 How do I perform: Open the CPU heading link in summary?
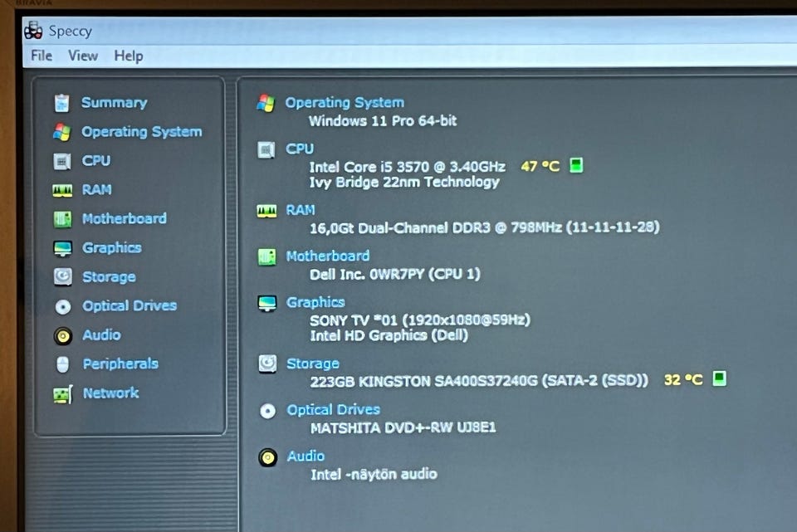pyautogui.click(x=300, y=149)
